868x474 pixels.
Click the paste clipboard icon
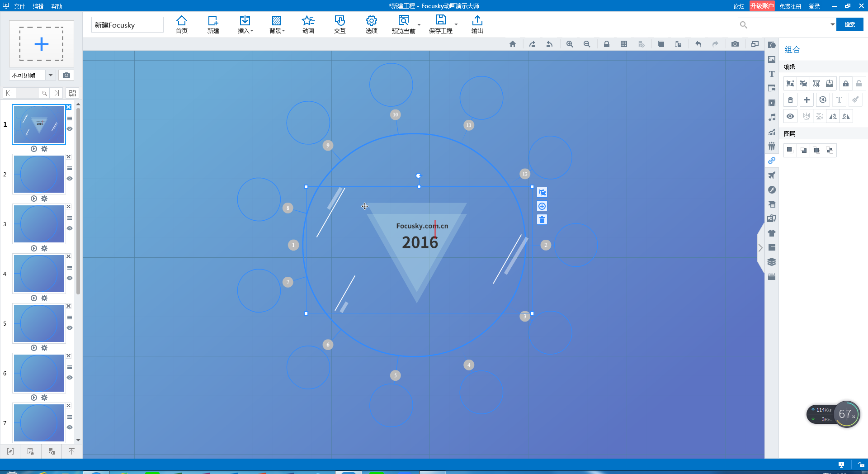click(x=678, y=44)
